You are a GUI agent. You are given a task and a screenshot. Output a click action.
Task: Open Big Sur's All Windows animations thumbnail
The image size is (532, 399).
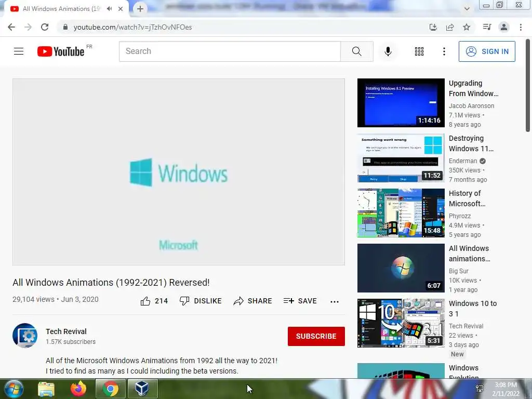tap(401, 268)
